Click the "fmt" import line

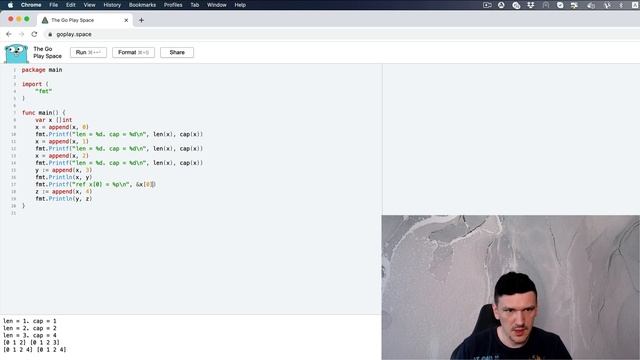(x=43, y=91)
